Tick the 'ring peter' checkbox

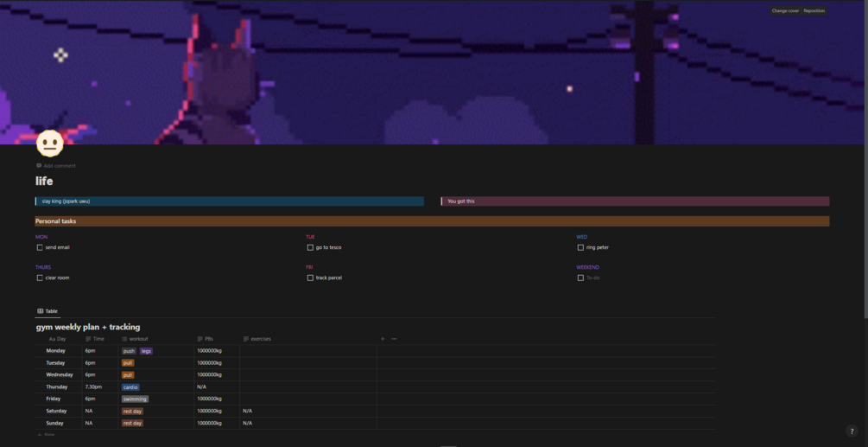(x=580, y=247)
